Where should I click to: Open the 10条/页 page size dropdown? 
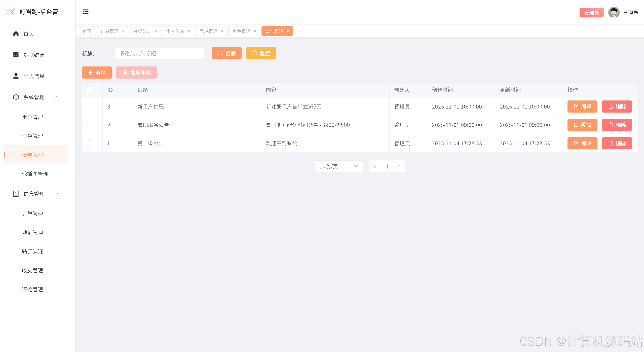(x=338, y=166)
